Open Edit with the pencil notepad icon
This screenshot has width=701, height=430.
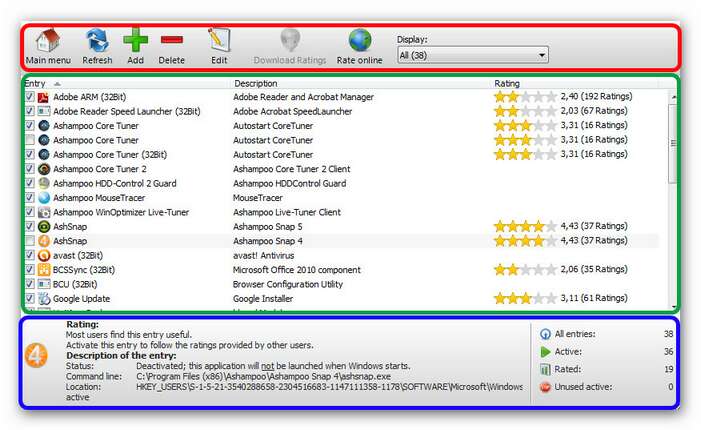point(219,41)
